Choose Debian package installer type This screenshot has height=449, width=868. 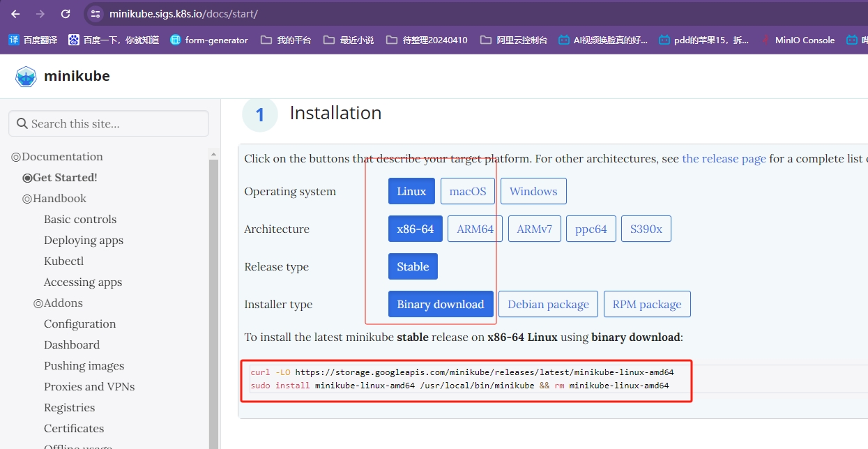548,305
